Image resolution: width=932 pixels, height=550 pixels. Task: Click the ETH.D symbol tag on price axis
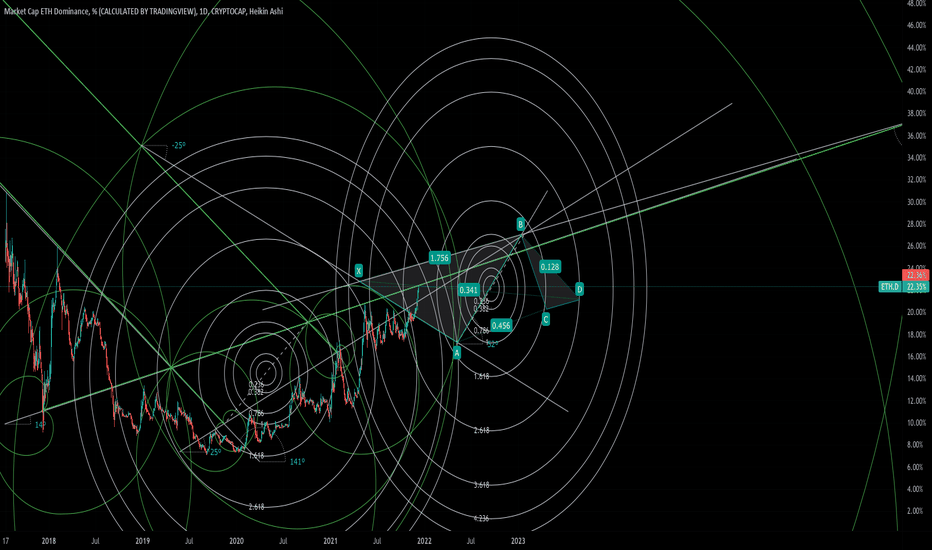click(x=890, y=287)
